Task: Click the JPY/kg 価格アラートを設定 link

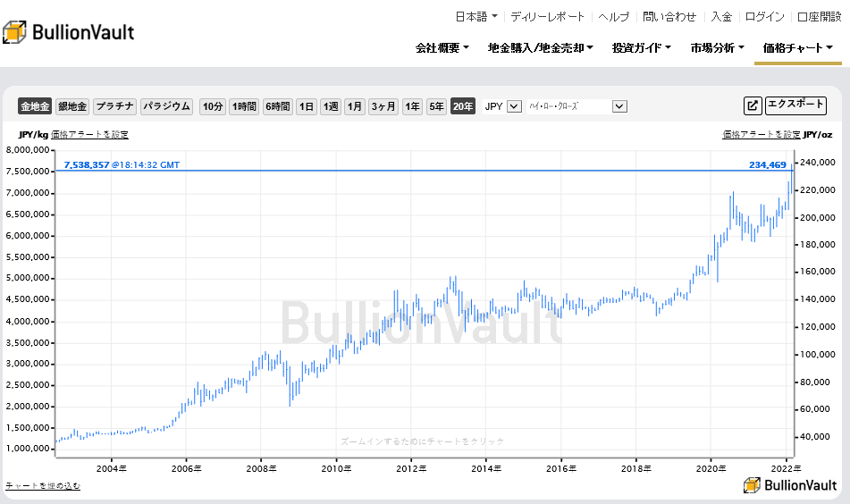Action: (x=89, y=134)
